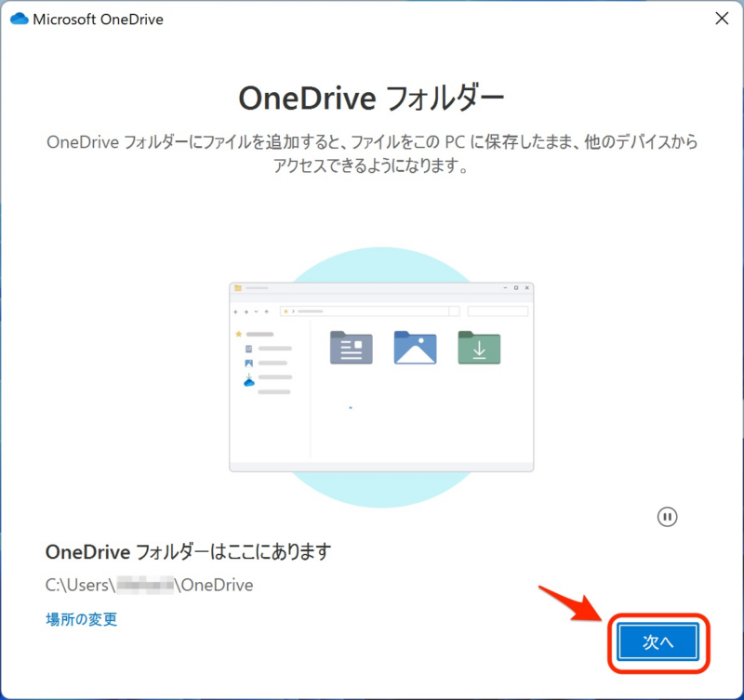Viewport: 744px width, 700px height.
Task: Click the back arrow in illustrated explorer
Action: (x=235, y=311)
